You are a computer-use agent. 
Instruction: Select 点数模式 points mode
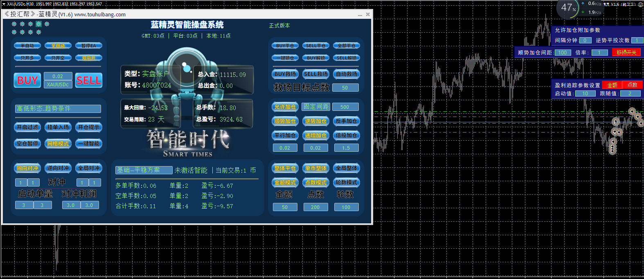coord(316,182)
